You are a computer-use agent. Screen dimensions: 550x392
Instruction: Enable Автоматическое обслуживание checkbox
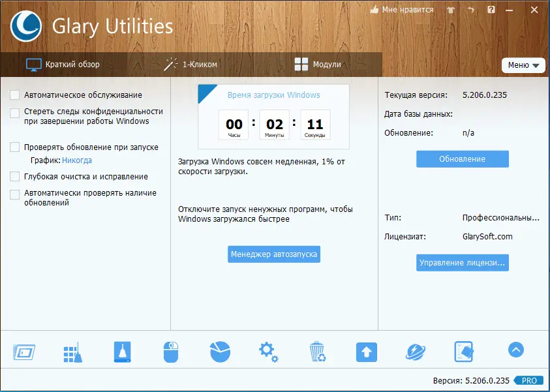tap(15, 95)
